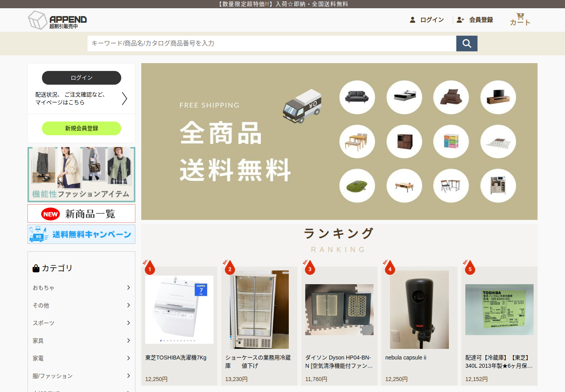Choose the brown storage cabinet circle icon

pyautogui.click(x=404, y=142)
